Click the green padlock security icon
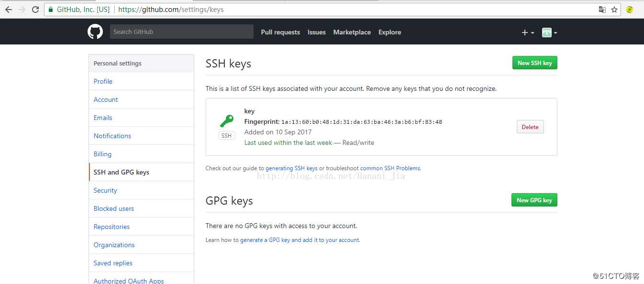This screenshot has width=644, height=284. (51, 10)
